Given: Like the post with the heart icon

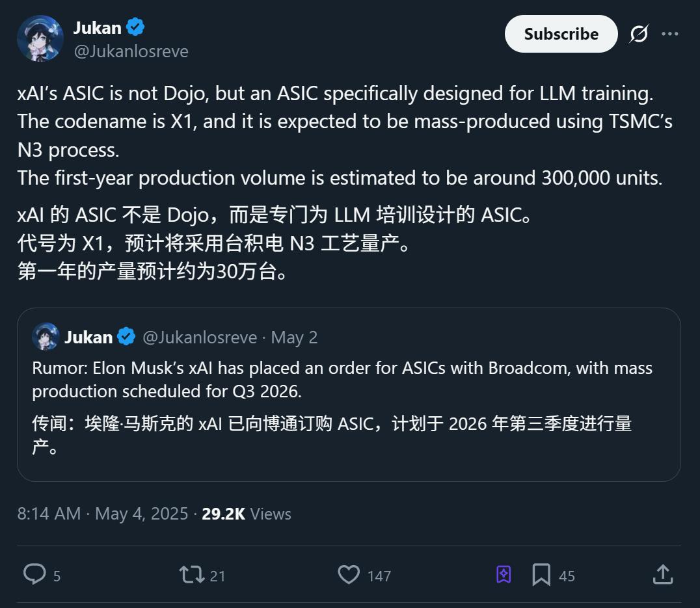Looking at the screenshot, I should tap(349, 575).
